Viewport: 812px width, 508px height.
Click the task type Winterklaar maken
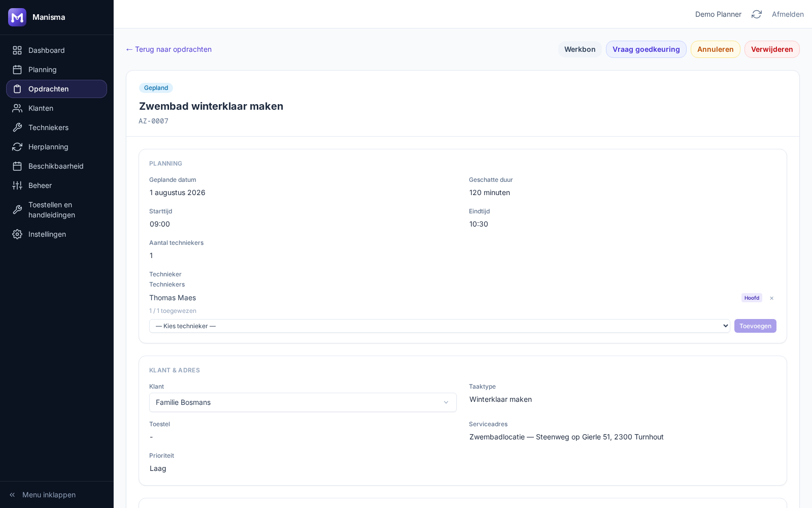500,399
